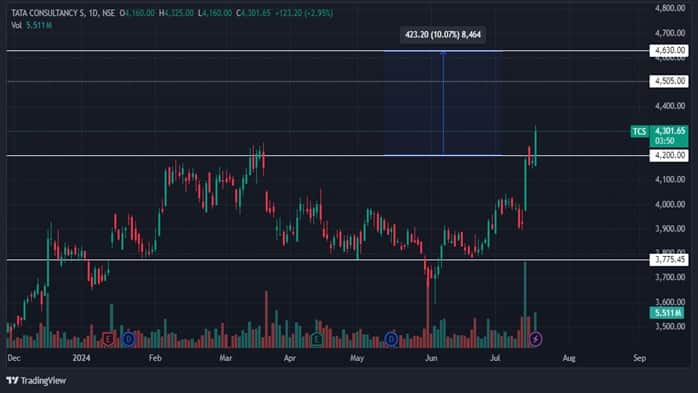
Task: Select the 4,630.00 horizontal line price label
Action: tap(669, 50)
